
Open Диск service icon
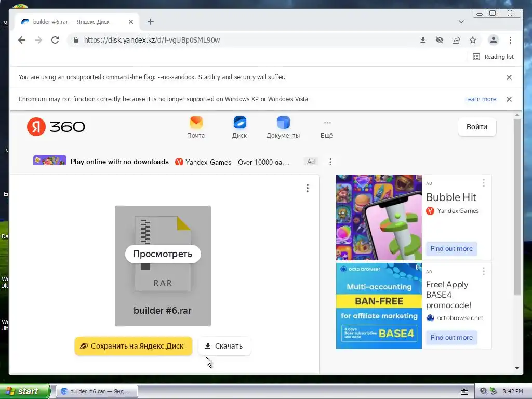point(240,128)
